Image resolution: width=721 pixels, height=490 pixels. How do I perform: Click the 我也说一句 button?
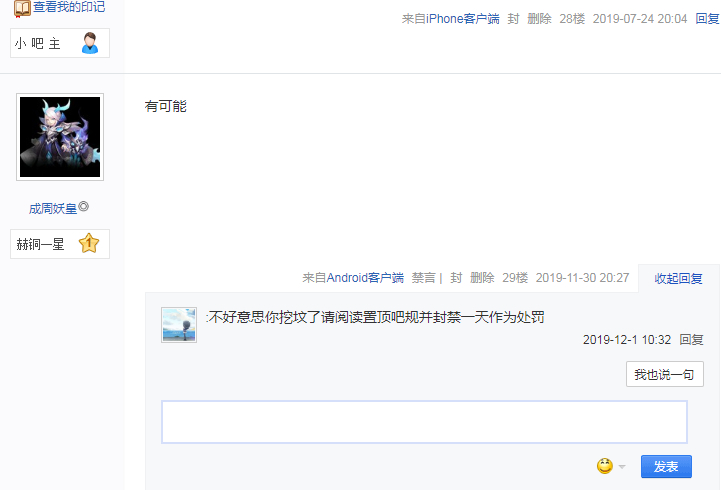coord(664,374)
